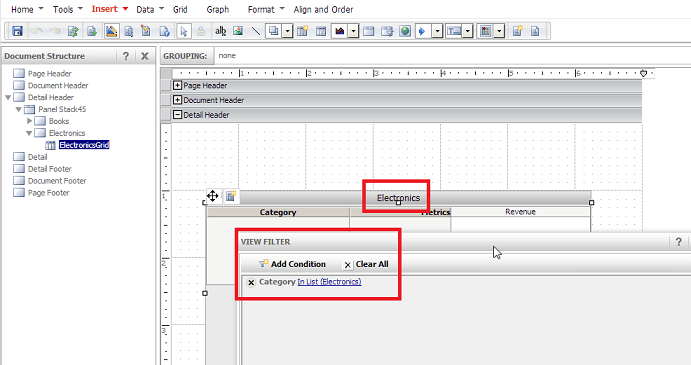This screenshot has height=365, width=691.
Task: Select Document Header in Document Structure tree
Action: point(58,86)
